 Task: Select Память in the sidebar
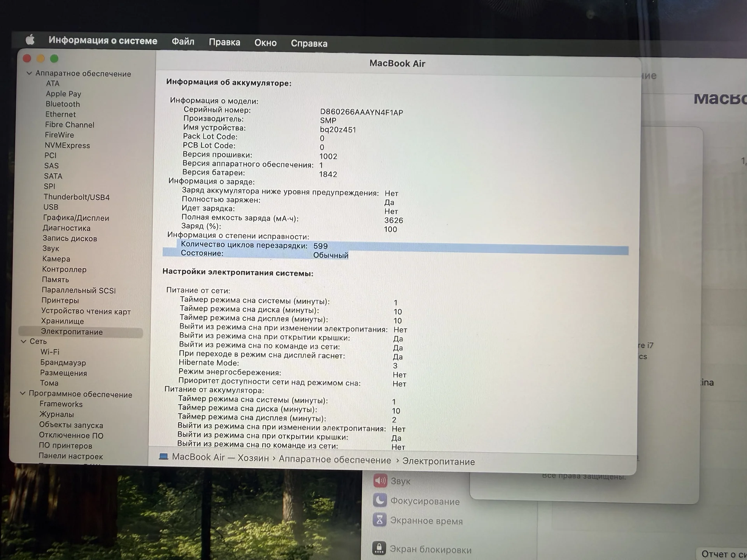tap(55, 280)
